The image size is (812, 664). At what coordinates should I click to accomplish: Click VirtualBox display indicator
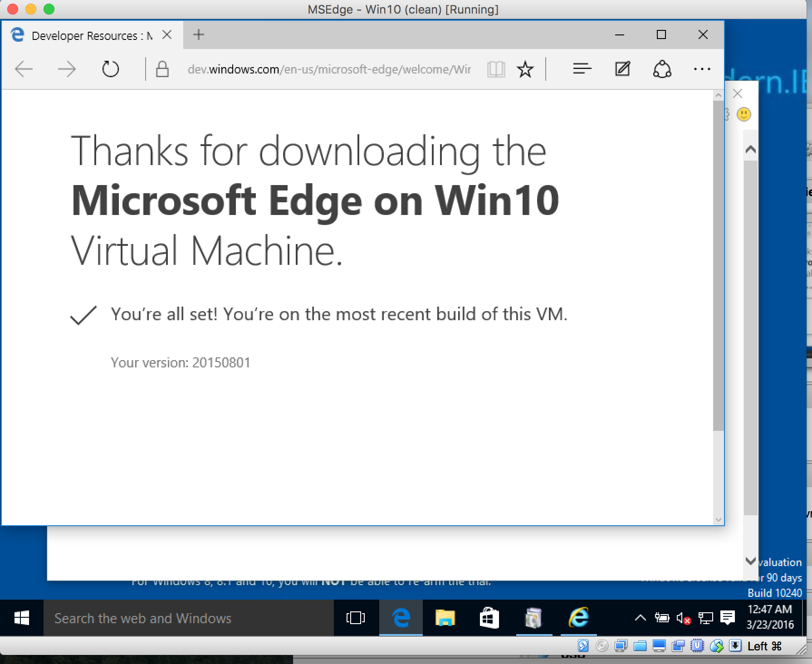coord(659,646)
